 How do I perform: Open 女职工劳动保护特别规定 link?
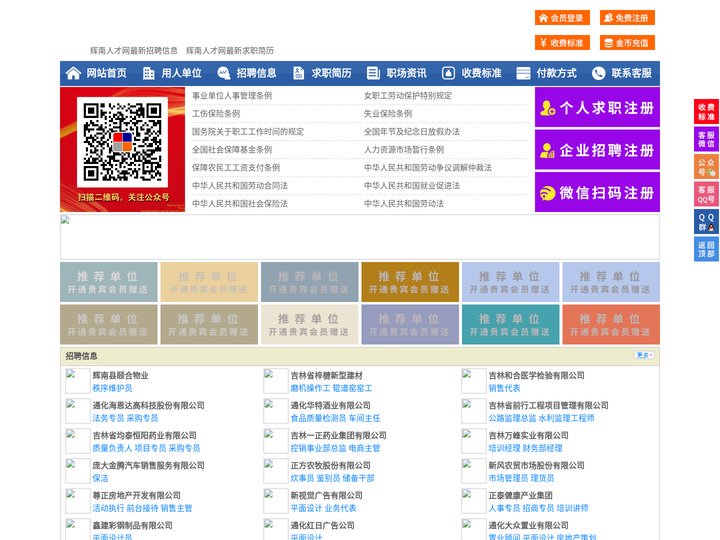408,96
